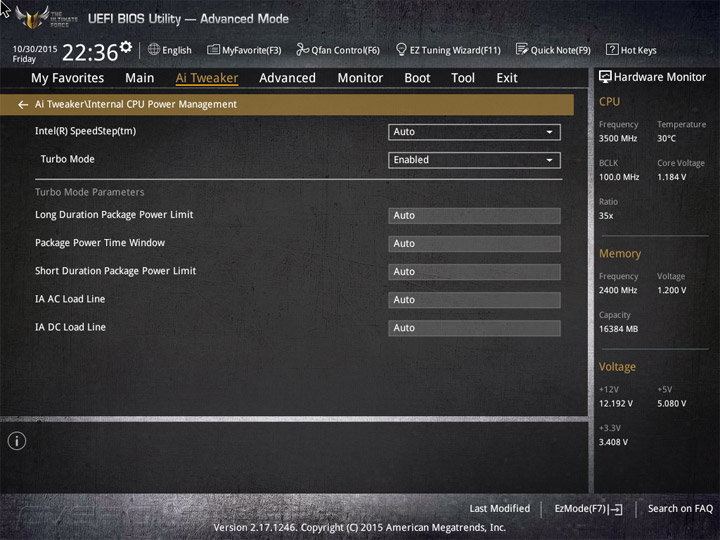Image resolution: width=720 pixels, height=540 pixels.
Task: Click memory capacity 16384 MB
Action: click(618, 329)
